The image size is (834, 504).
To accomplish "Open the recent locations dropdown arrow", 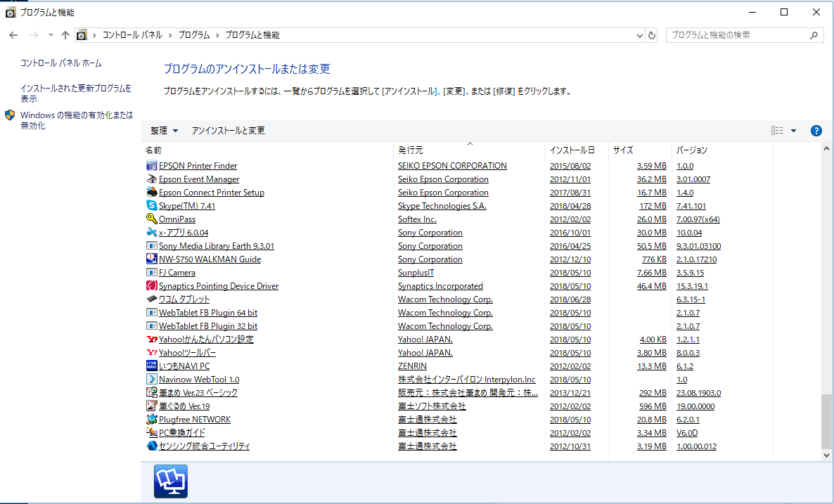I will tap(51, 35).
